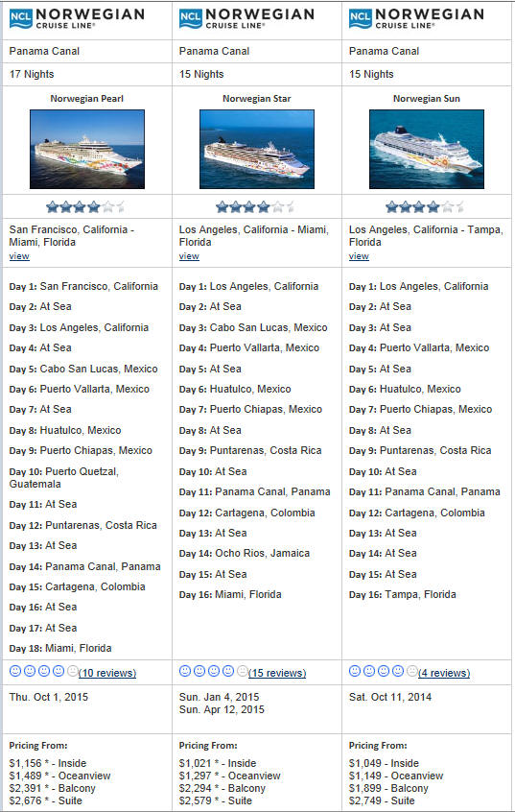Image resolution: width=515 pixels, height=812 pixels.
Task: Open the 4 reviews link
Action: pos(444,673)
